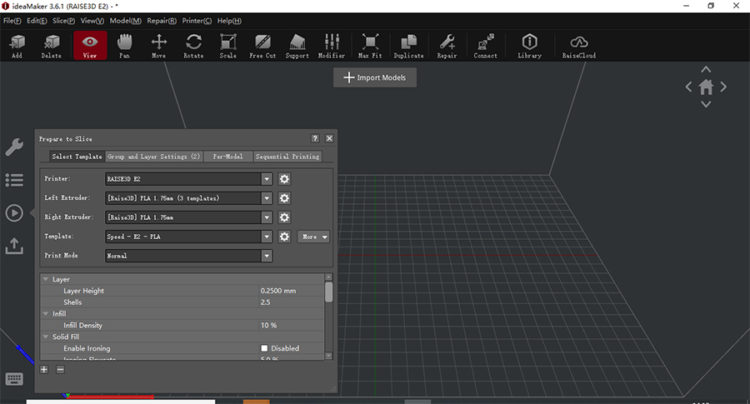Select the Scale tool

click(228, 46)
